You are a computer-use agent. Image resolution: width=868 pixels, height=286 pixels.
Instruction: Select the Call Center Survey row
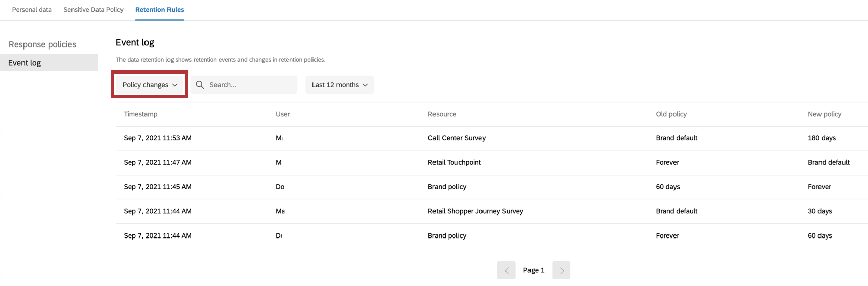coord(456,138)
